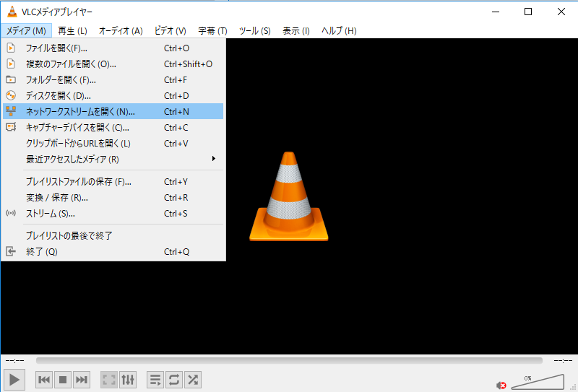The width and height of the screenshot is (578, 392).
Task: Click the disc icon beside ディスクを開く
Action: [11, 95]
